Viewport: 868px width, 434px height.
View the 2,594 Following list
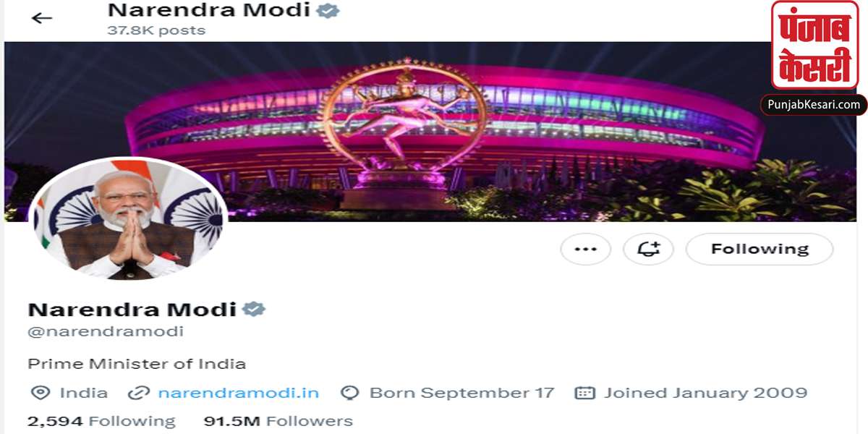[101, 421]
